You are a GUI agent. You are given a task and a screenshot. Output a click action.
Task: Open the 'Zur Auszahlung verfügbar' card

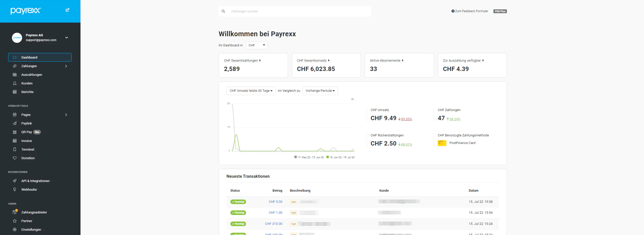(x=472, y=65)
